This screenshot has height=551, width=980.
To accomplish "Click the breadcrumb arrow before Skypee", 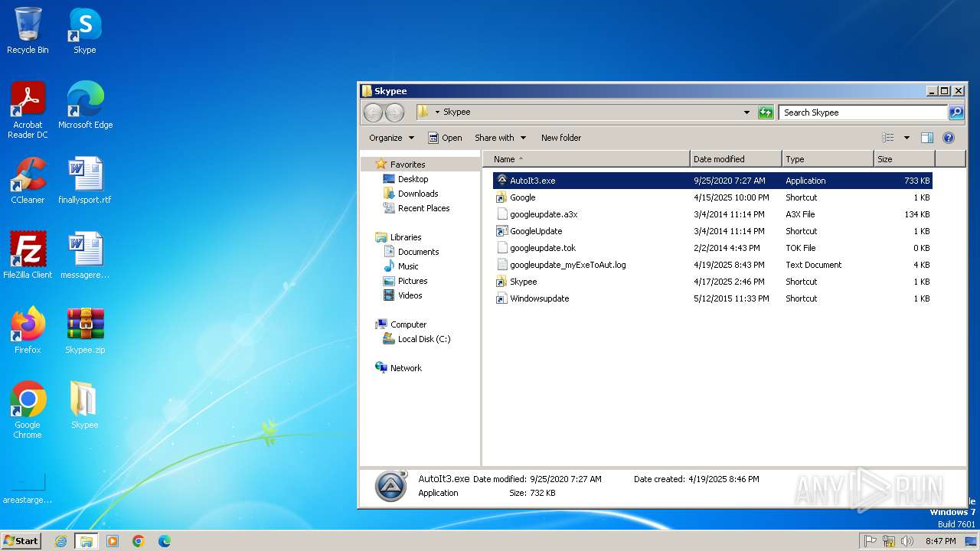I will (437, 112).
